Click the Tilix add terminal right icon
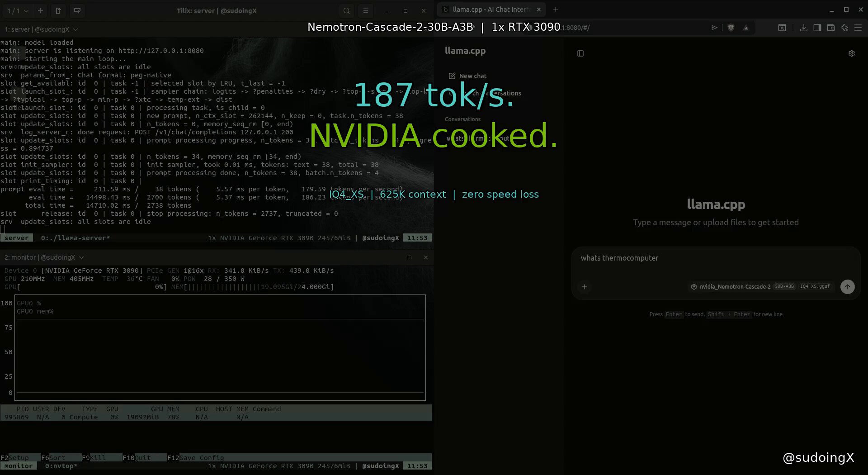Viewport: 868px width, 475px height. (x=58, y=11)
